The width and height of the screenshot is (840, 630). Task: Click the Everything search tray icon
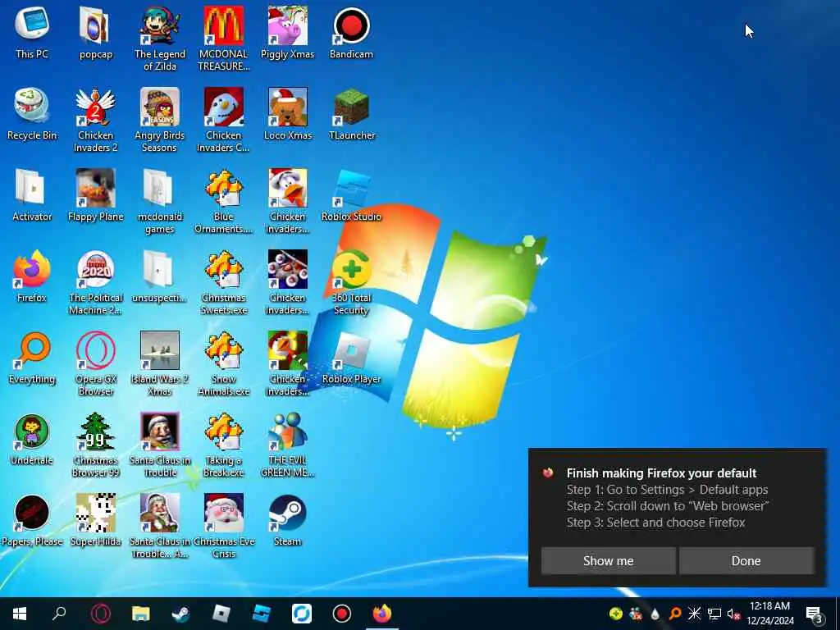pos(675,614)
